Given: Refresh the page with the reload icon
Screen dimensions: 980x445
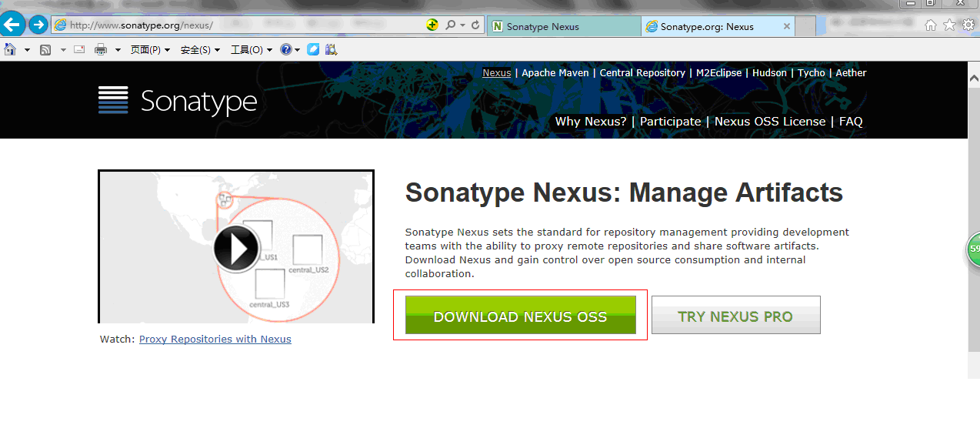Looking at the screenshot, I should pyautogui.click(x=475, y=25).
